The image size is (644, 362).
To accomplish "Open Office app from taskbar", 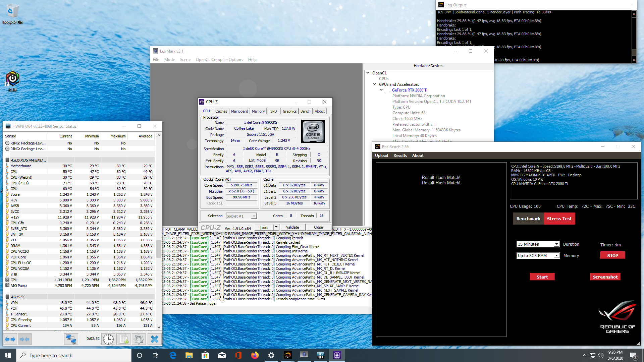I will [238, 355].
